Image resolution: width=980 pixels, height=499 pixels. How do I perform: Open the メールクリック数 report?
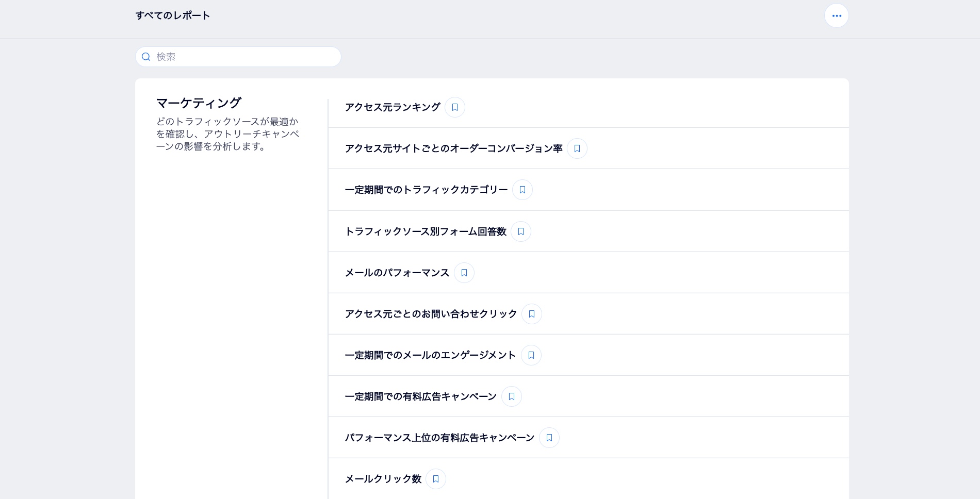pos(383,479)
